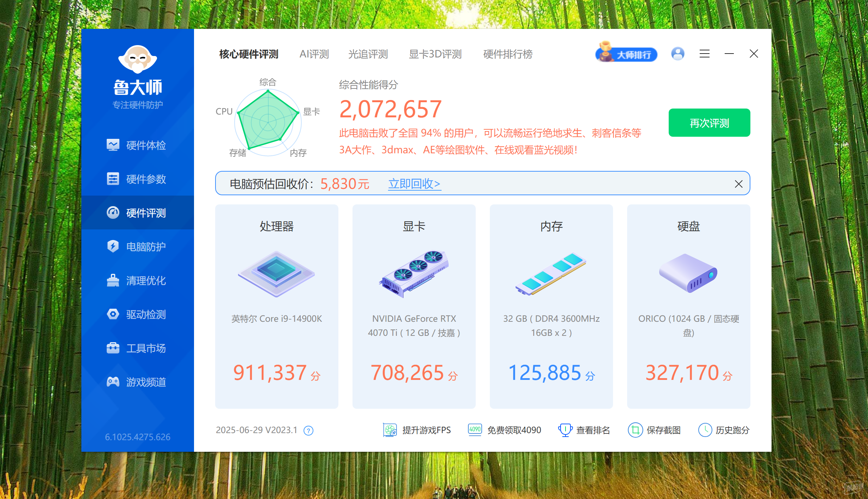Open 硬件体检 in the sidebar

[138, 145]
